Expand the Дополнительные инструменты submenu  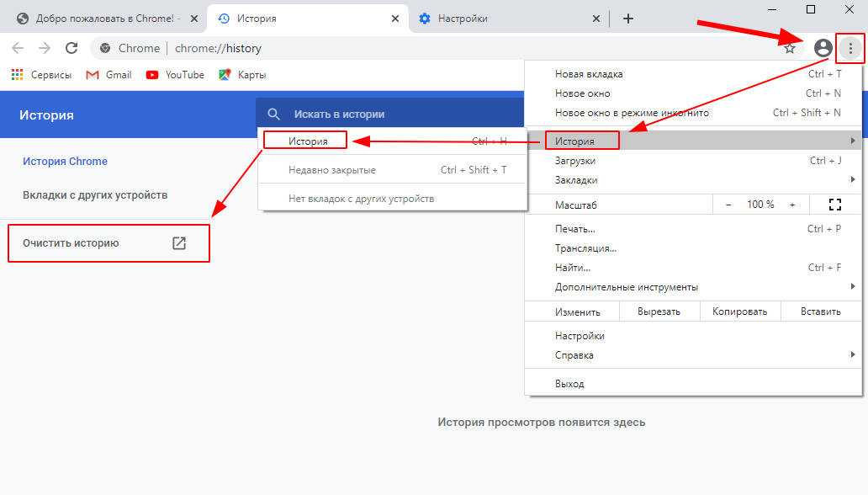click(626, 287)
